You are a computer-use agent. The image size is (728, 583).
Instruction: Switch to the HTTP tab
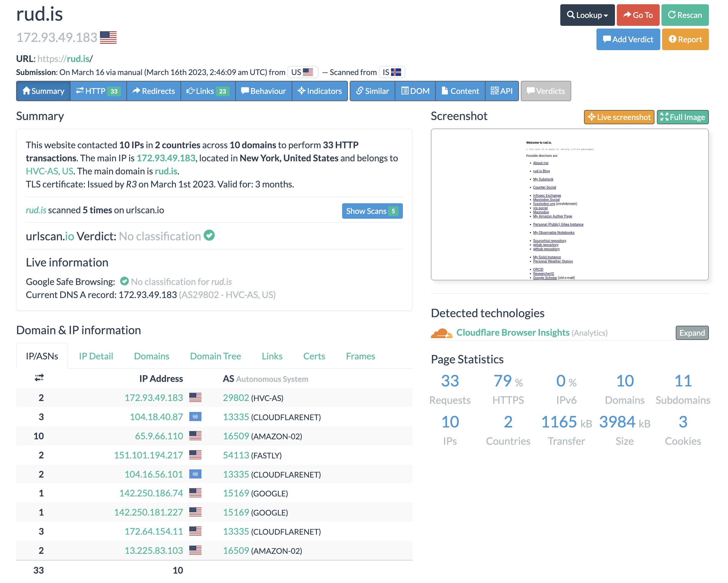[98, 91]
